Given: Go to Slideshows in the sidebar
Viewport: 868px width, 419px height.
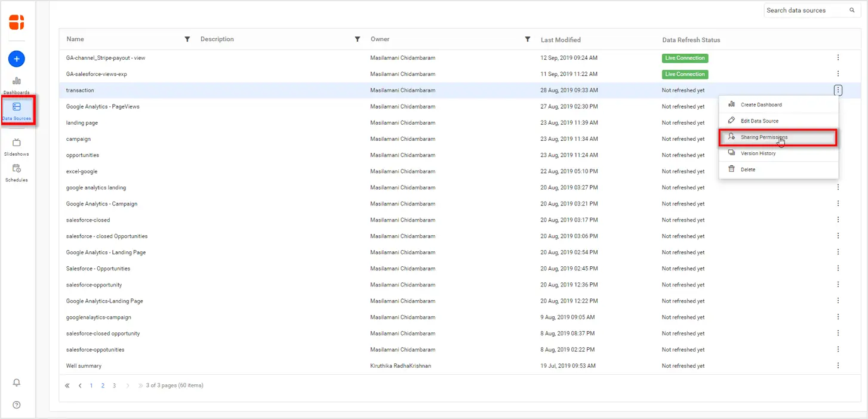Looking at the screenshot, I should (17, 146).
